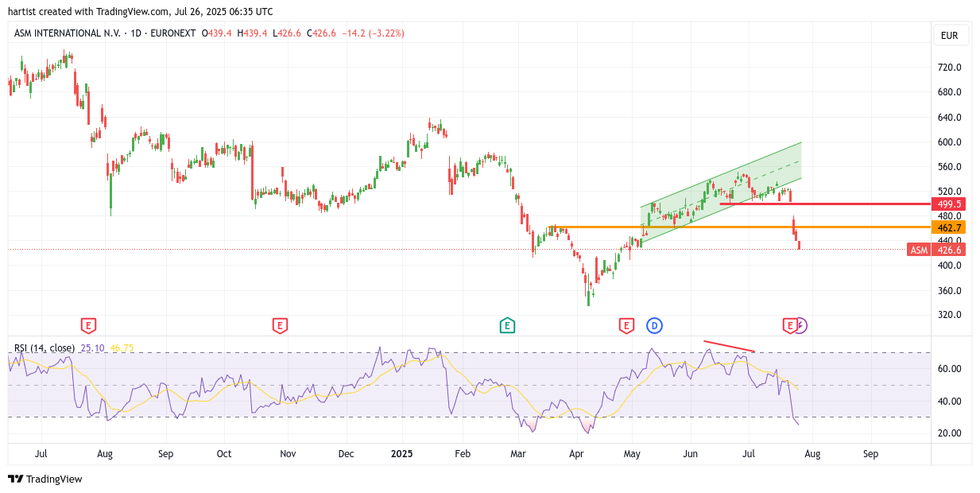Click 20.00 on the RSI scale
The width and height of the screenshot is (980, 493).
[949, 433]
